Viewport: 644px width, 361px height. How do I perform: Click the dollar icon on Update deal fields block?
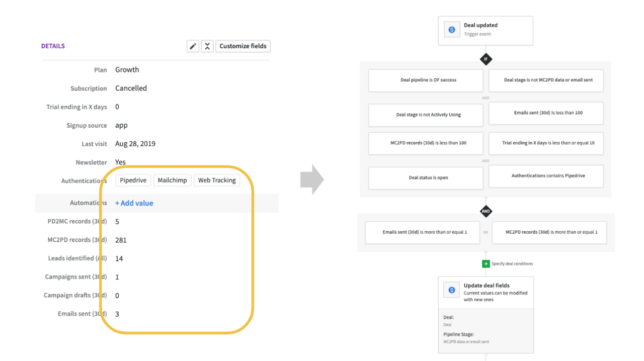click(x=451, y=290)
